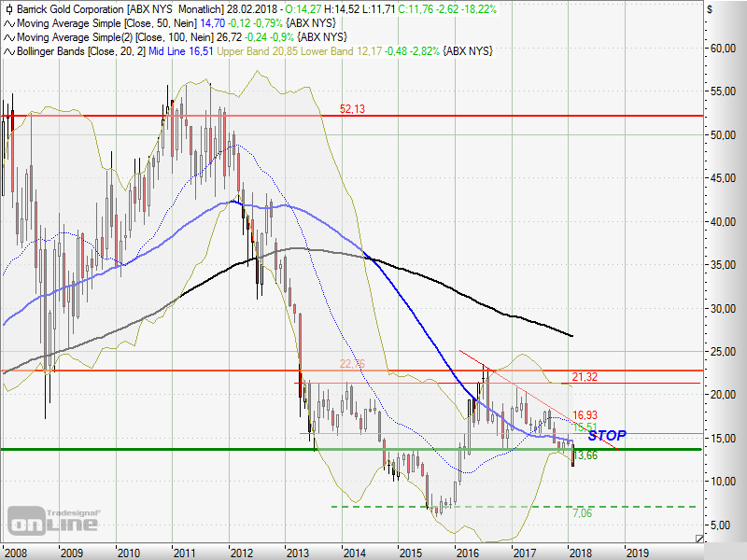The image size is (747, 560).
Task: Click the 21,32 level label
Action: point(585,377)
